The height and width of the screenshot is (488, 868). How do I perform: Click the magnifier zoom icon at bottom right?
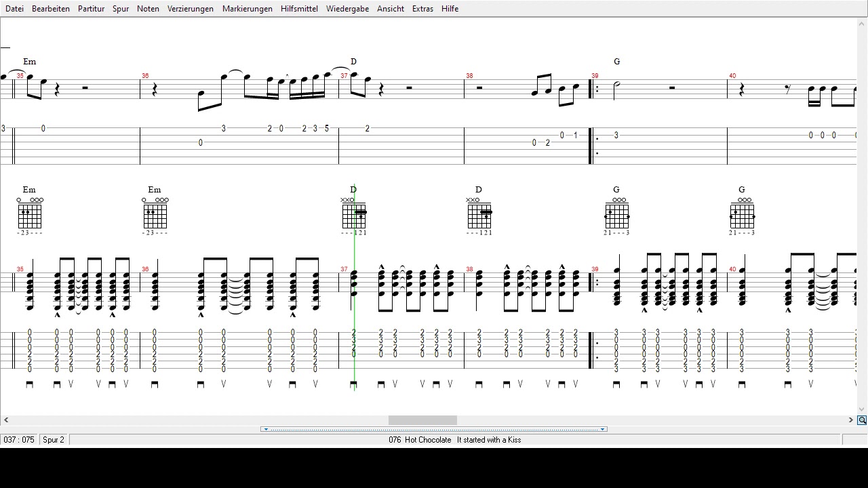[x=862, y=420]
